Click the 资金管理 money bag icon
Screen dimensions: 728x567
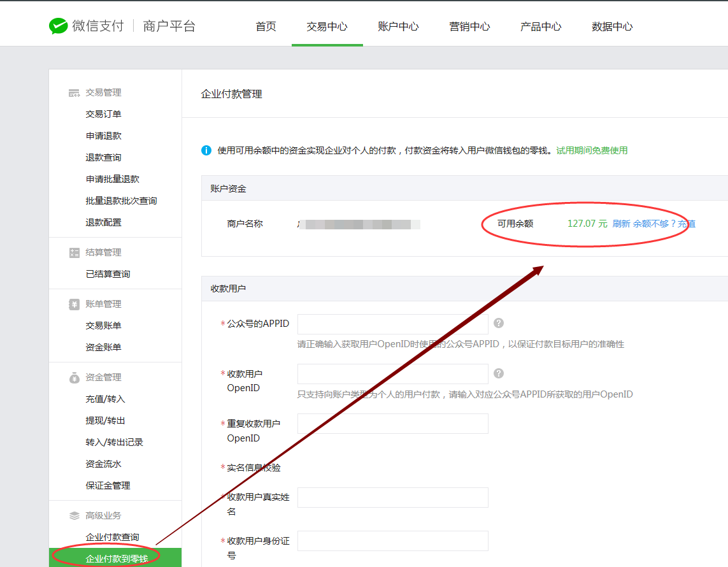pyautogui.click(x=74, y=378)
